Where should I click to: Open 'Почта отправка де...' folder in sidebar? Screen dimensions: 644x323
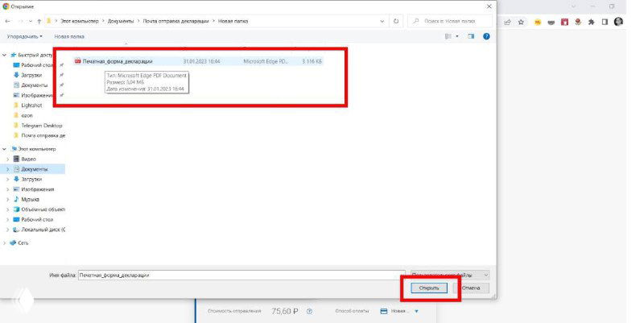tap(43, 135)
